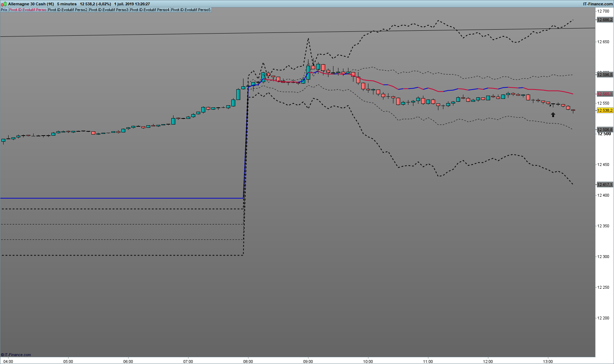Click the 12 417,1 price label

coord(605,184)
